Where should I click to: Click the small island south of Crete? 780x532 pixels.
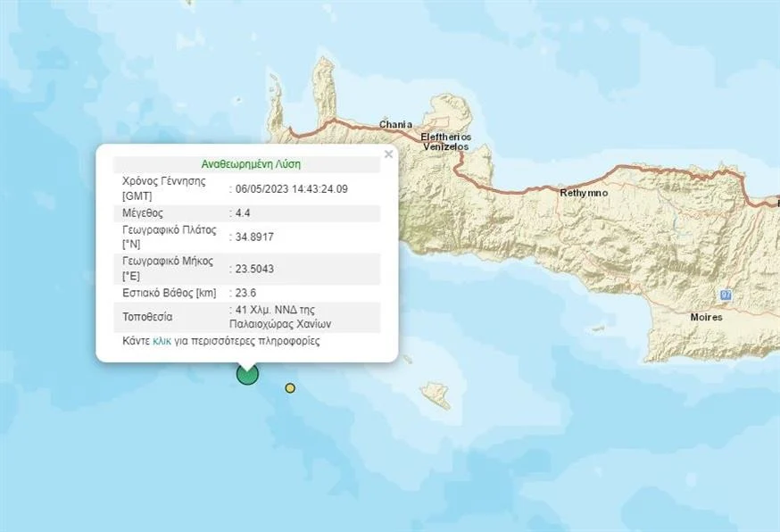click(436, 395)
